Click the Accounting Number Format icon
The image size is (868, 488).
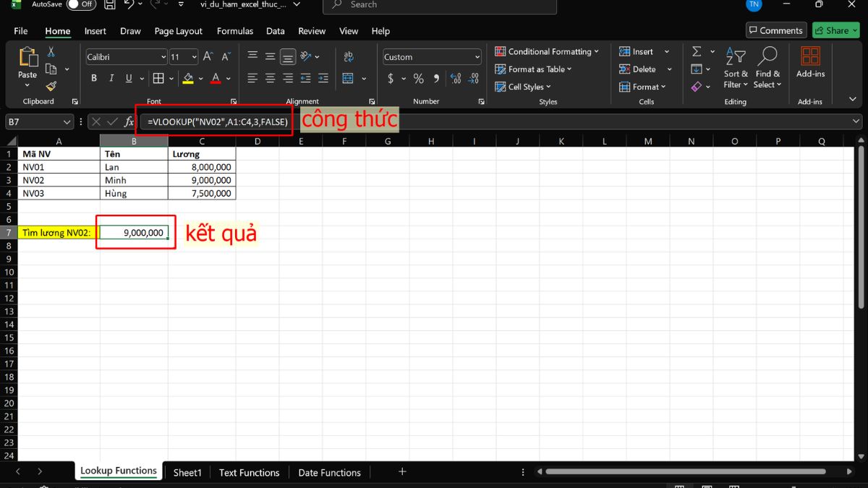point(391,78)
